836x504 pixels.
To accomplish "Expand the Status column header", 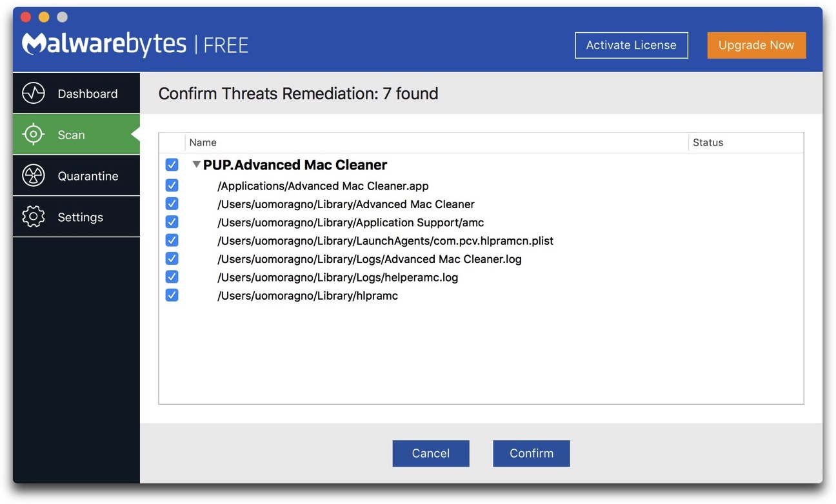I will 708,142.
